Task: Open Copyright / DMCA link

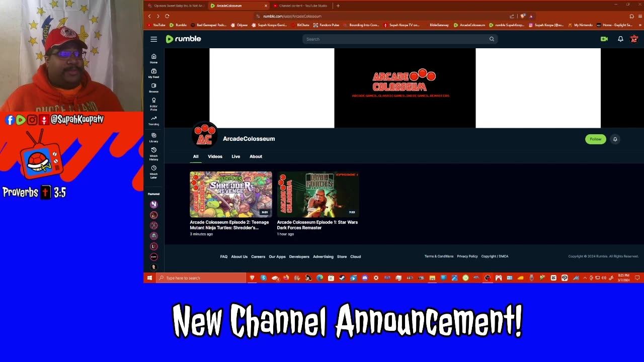Action: tap(495, 256)
